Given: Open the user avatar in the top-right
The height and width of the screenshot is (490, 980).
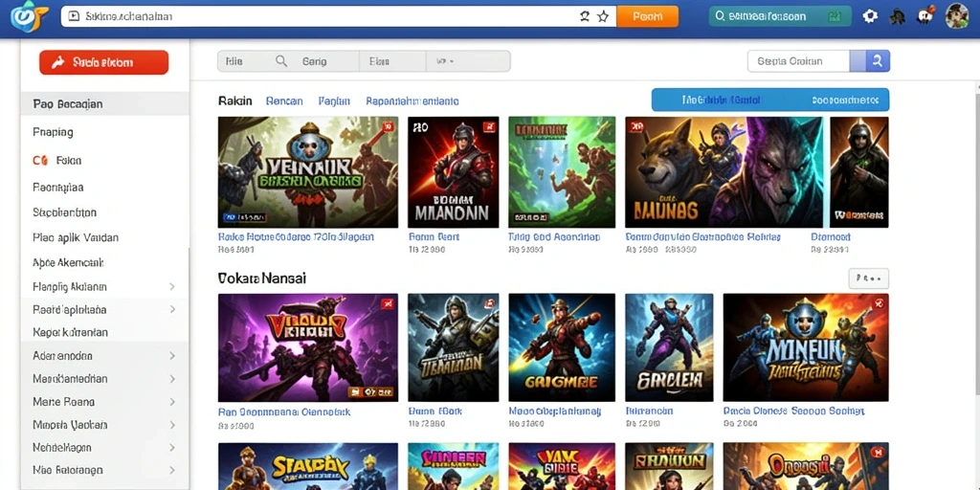Looking at the screenshot, I should tap(956, 15).
